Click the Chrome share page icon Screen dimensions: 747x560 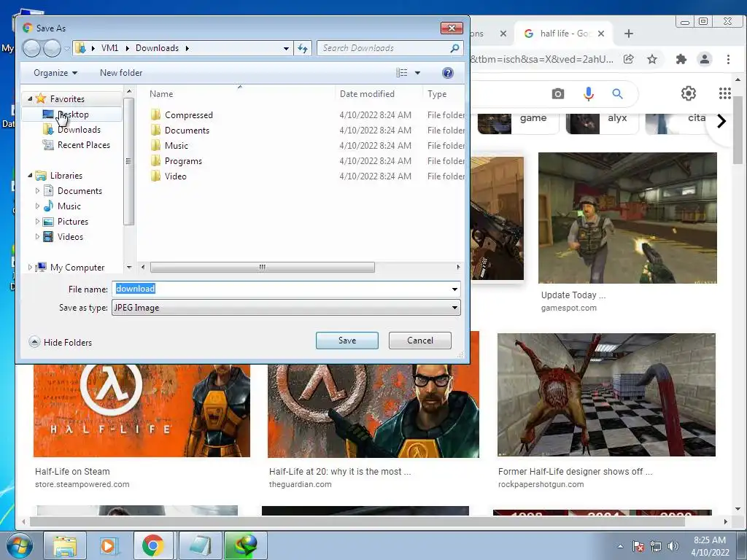pyautogui.click(x=629, y=59)
